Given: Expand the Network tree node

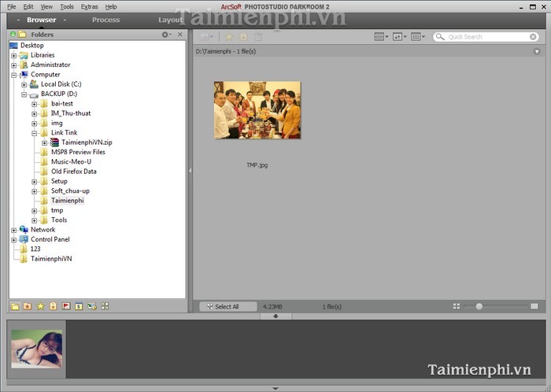Looking at the screenshot, I should click(13, 230).
